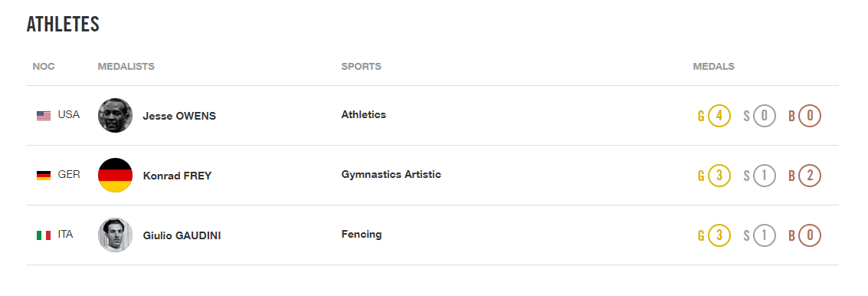The image size is (868, 296).
Task: Select the Athletics sport link
Action: click(x=364, y=115)
